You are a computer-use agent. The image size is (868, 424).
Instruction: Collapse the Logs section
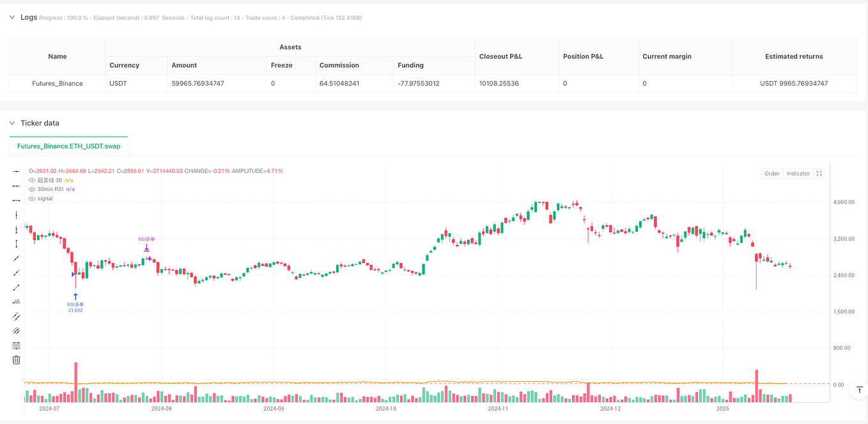click(x=12, y=17)
